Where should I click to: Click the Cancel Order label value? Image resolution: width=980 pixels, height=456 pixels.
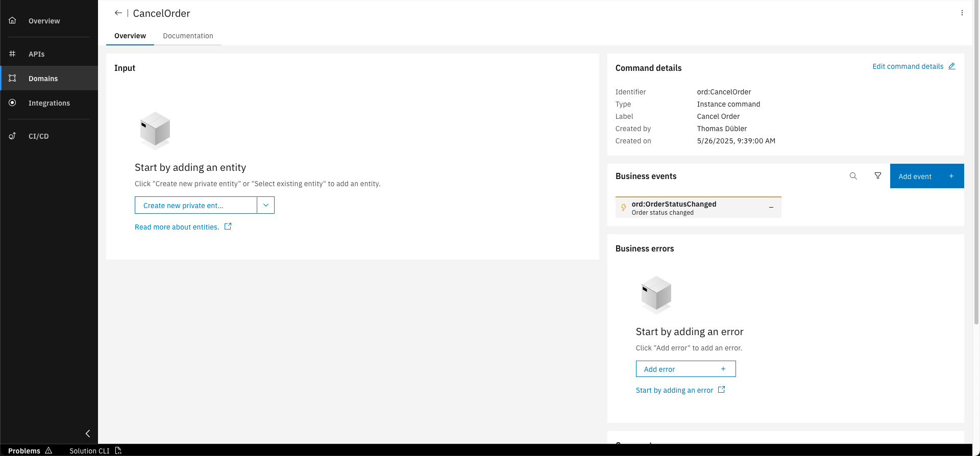[x=718, y=116]
